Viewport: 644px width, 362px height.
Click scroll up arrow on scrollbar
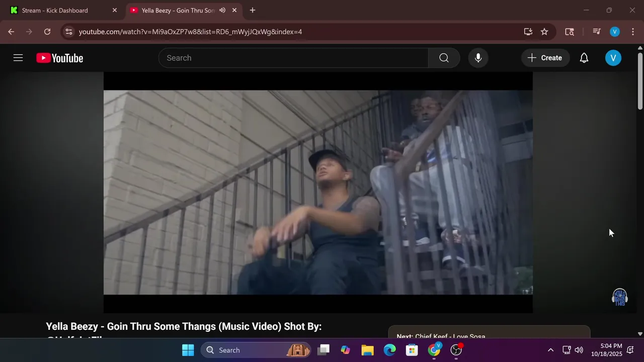tap(640, 48)
